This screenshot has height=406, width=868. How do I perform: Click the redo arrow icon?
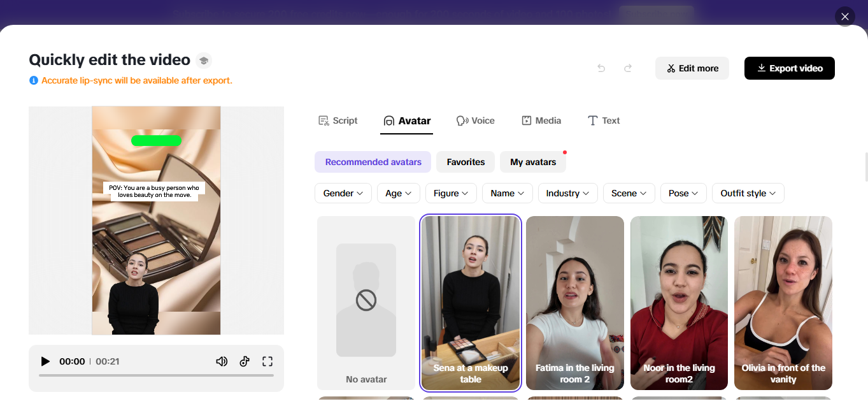627,68
